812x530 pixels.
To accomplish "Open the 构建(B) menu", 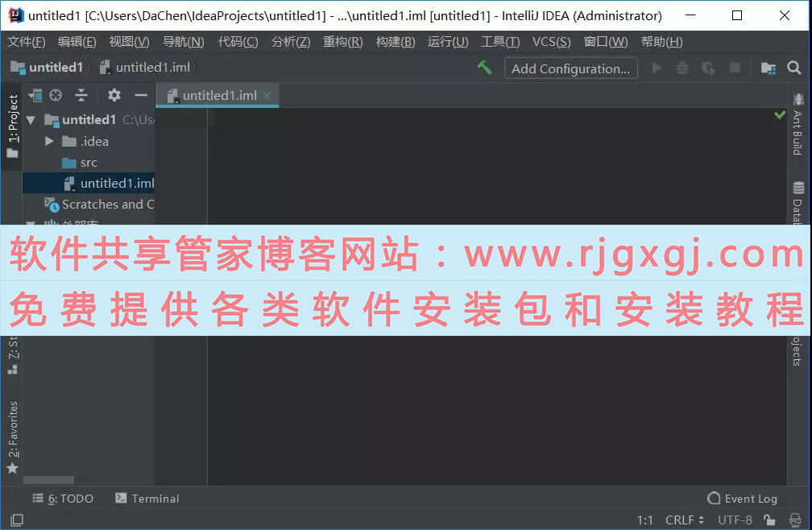I will pyautogui.click(x=395, y=41).
